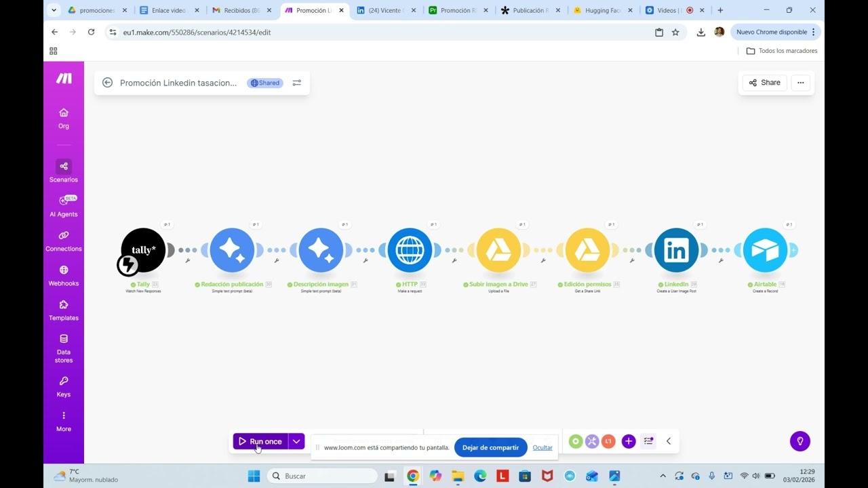Add item with purple plus button
The image size is (868, 488).
[629, 441]
